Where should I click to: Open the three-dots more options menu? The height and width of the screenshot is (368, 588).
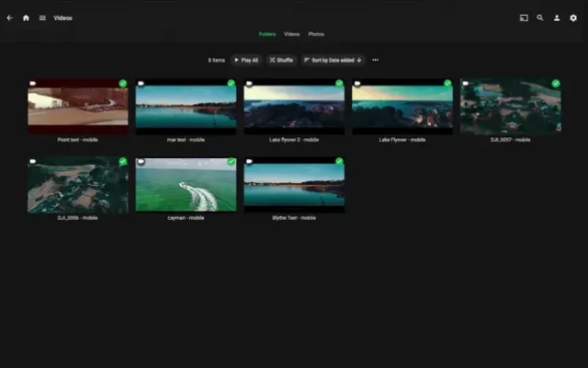tap(375, 60)
